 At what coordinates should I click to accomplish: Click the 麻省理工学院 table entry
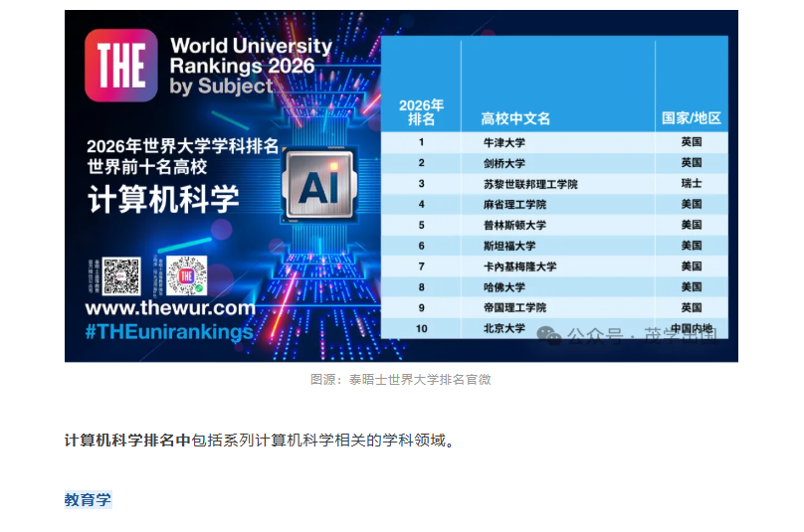[516, 205]
